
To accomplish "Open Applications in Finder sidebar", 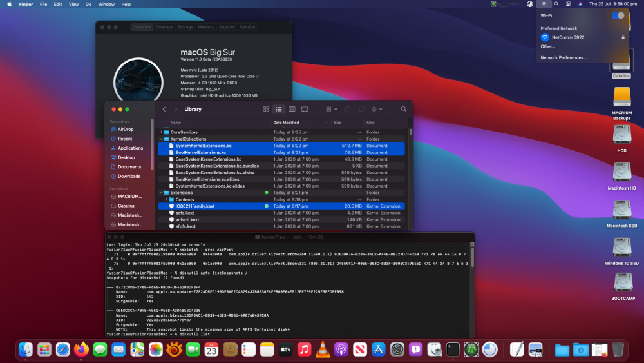I will [130, 148].
